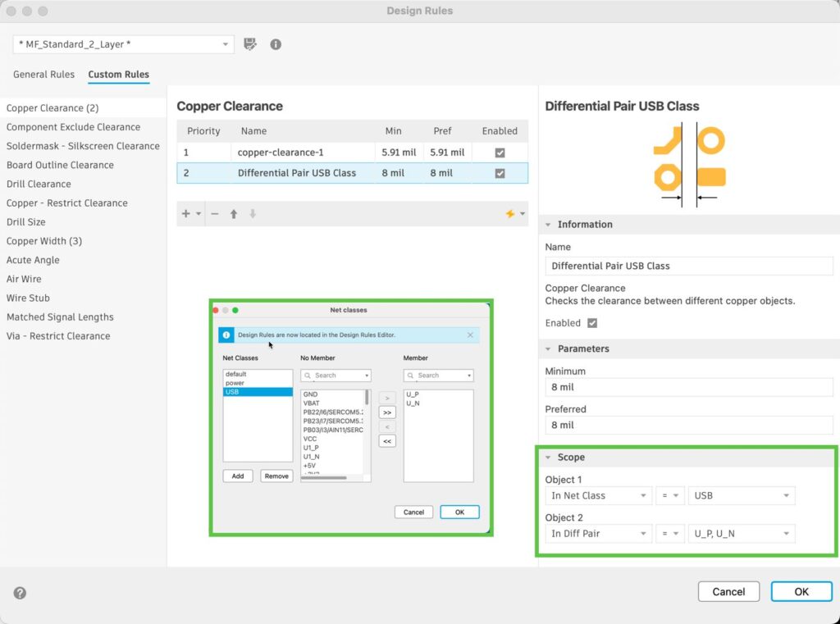This screenshot has height=624, width=840.
Task: Select power in Net Classes list
Action: pos(258,383)
